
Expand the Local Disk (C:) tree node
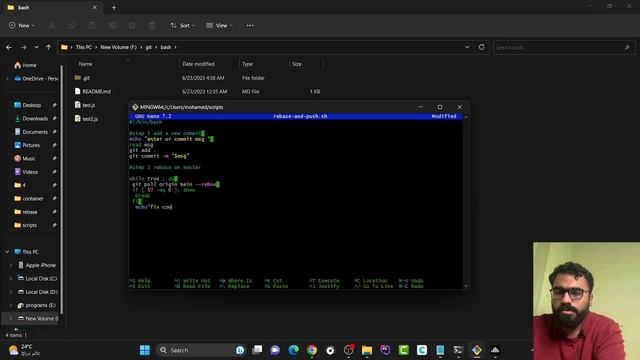(11, 278)
